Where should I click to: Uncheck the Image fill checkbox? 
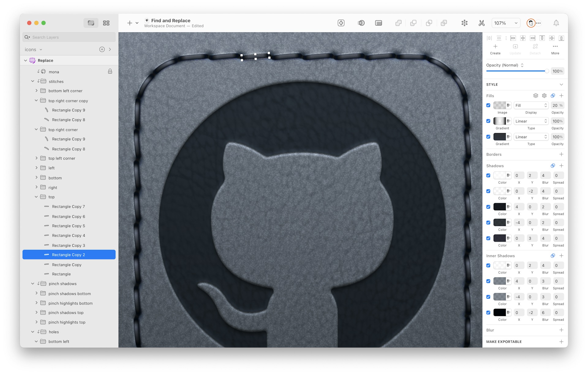click(488, 105)
